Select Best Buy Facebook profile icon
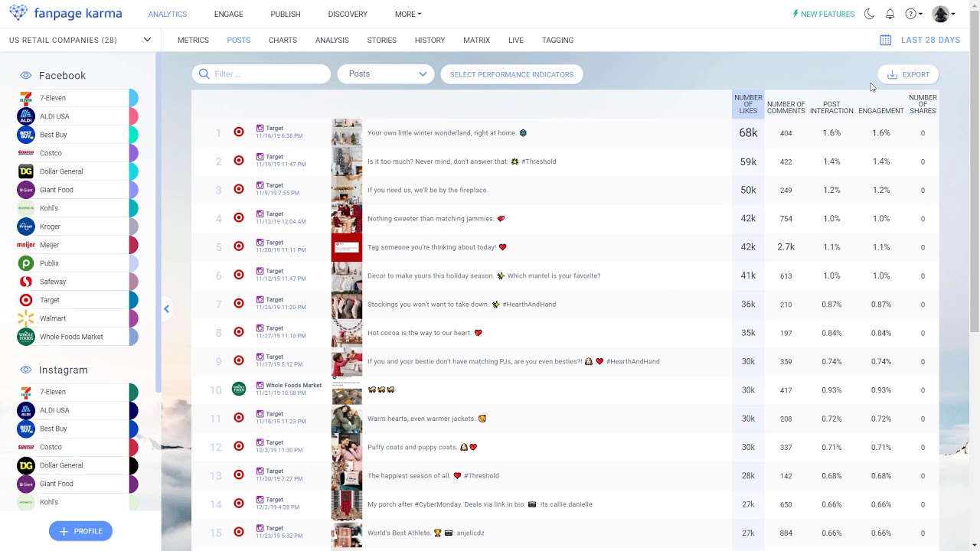This screenshot has height=551, width=980. point(26,135)
